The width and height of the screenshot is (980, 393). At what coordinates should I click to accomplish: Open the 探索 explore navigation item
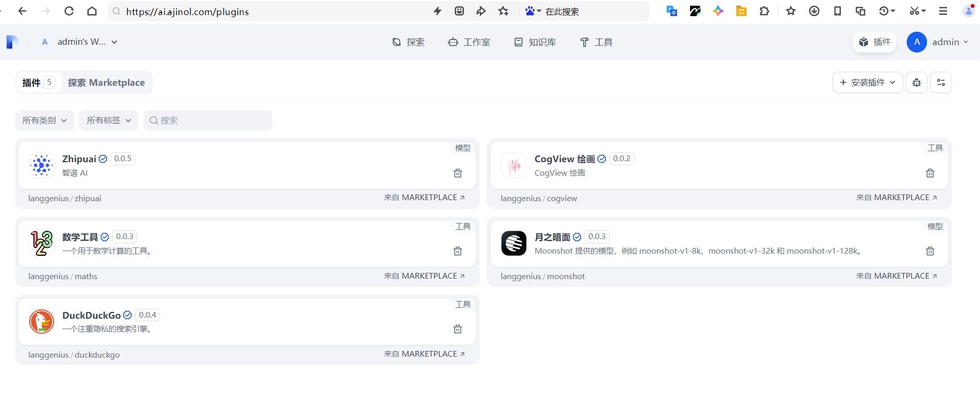pyautogui.click(x=408, y=42)
